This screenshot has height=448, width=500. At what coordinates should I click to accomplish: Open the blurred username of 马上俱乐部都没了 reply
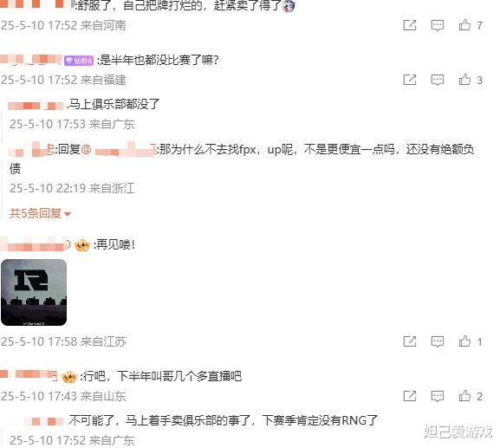tap(36, 105)
